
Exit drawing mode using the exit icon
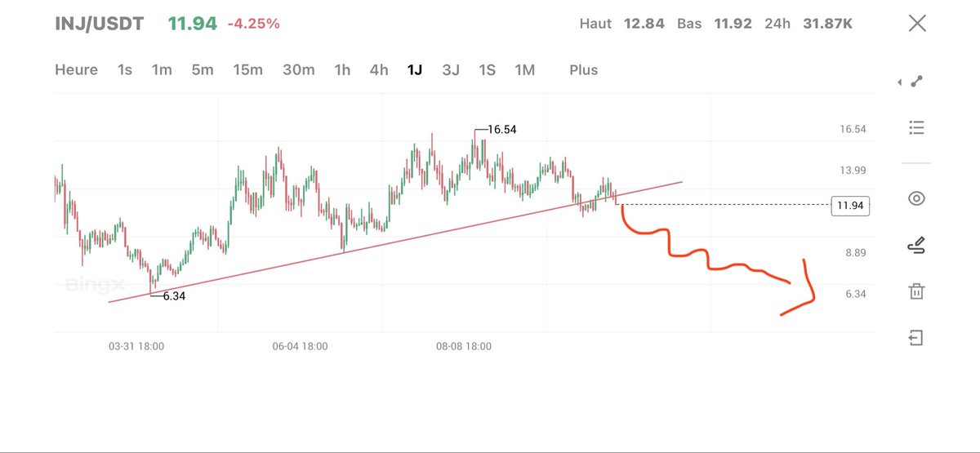tap(916, 338)
